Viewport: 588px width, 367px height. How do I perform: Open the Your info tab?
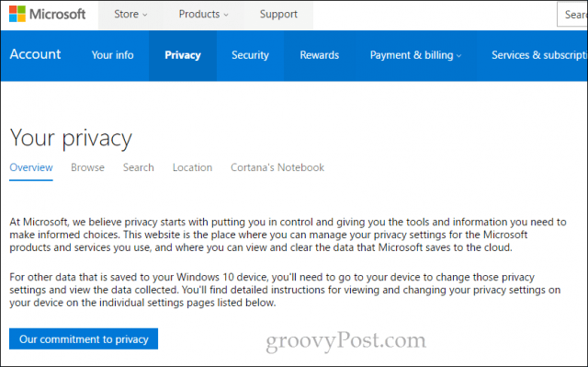112,55
